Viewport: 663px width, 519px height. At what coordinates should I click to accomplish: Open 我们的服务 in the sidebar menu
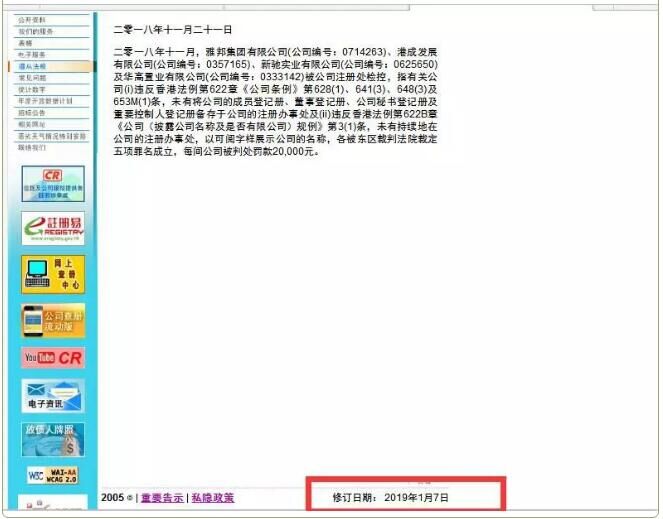[x=36, y=31]
